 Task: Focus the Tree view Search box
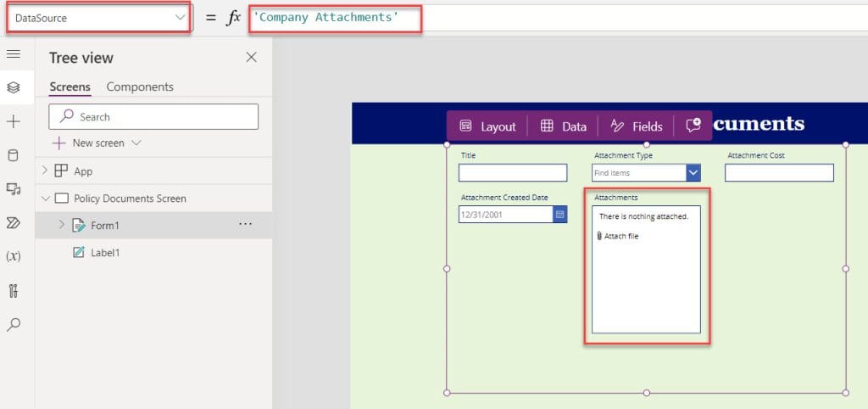153,117
